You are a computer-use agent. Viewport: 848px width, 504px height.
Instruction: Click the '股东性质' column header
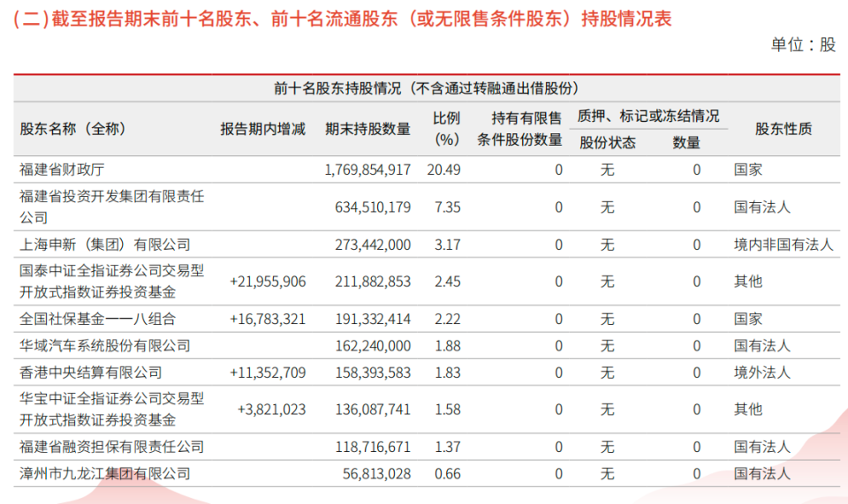click(x=784, y=129)
